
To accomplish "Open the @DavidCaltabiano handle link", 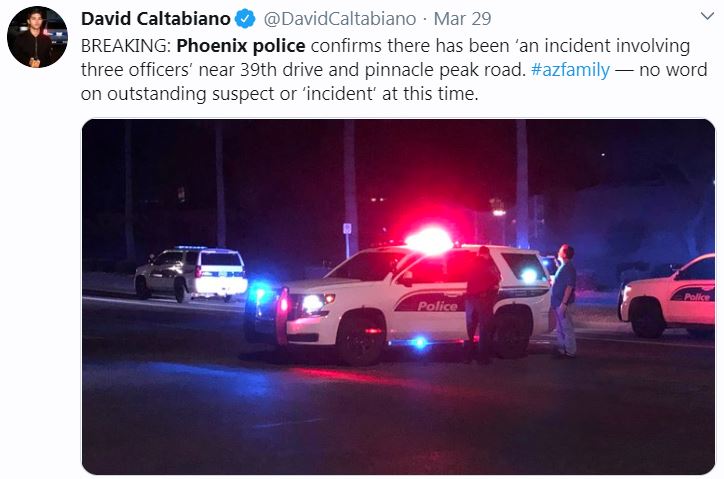I will 339,19.
